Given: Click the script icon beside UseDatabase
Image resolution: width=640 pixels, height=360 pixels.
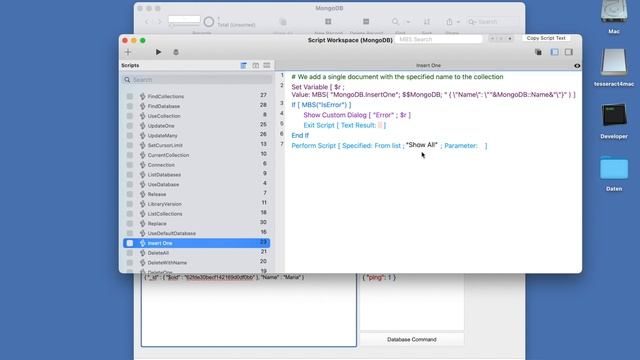Looking at the screenshot, I should [x=142, y=184].
